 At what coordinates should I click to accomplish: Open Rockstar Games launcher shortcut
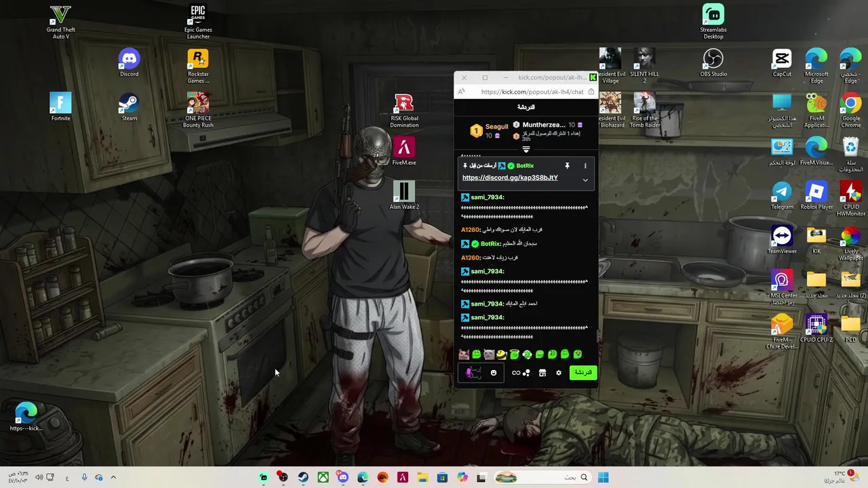click(x=198, y=66)
